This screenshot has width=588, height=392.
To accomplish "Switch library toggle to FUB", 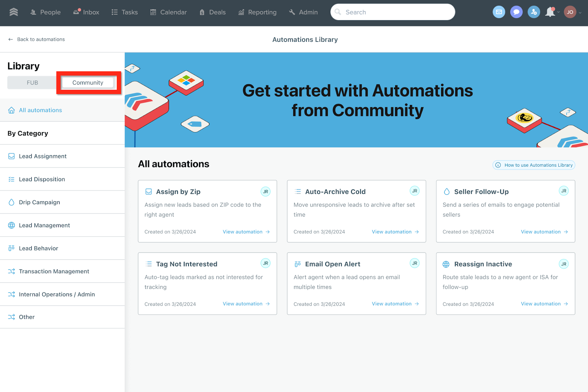I will click(32, 83).
